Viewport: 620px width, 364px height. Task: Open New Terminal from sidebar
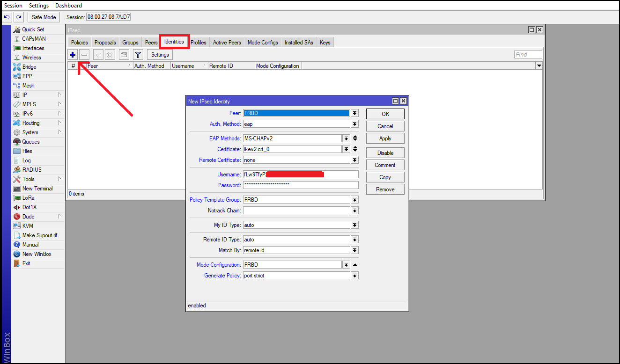(37, 189)
